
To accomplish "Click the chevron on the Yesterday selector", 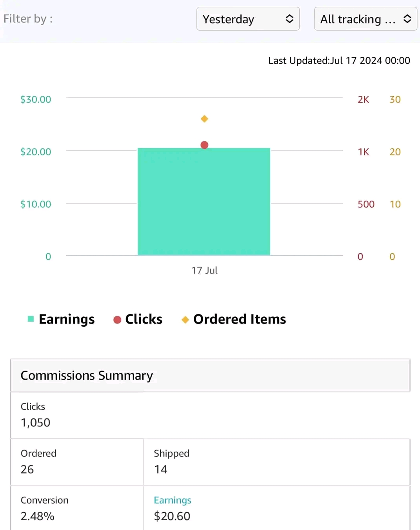I will [x=289, y=18].
